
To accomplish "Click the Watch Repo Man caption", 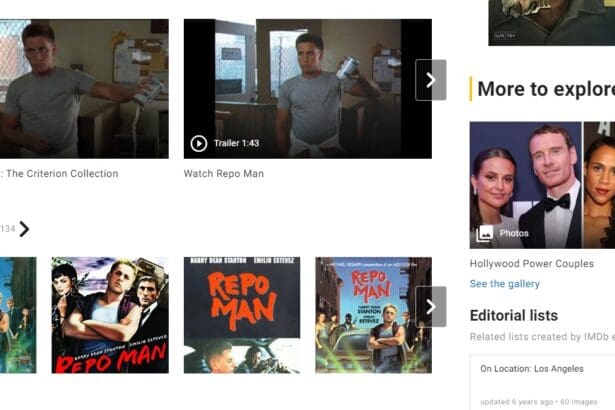I will (x=224, y=173).
